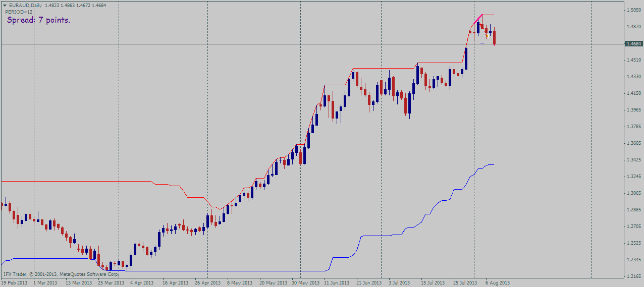Click the 16 Apr 2013 date label
Viewport: 644px width, 287px height.
point(177,283)
